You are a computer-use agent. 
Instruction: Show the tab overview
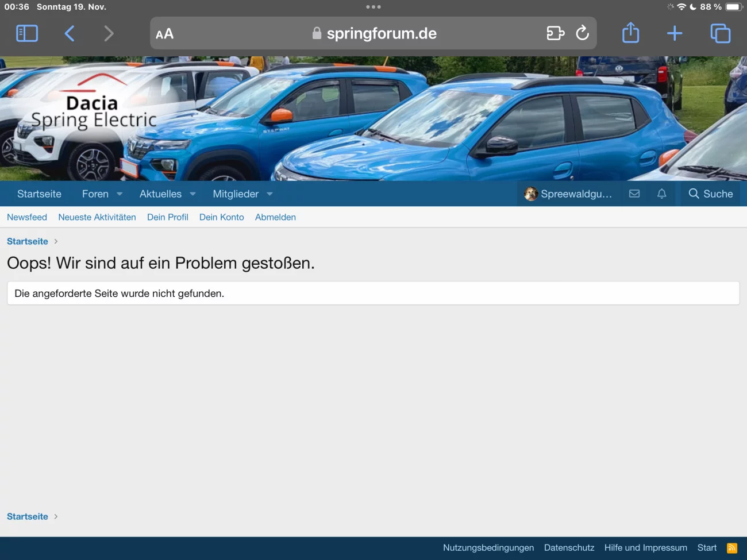(720, 33)
